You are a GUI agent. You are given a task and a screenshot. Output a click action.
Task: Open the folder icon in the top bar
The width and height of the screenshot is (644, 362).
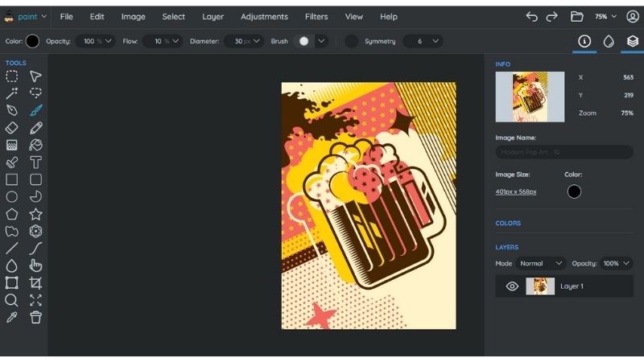[576, 16]
